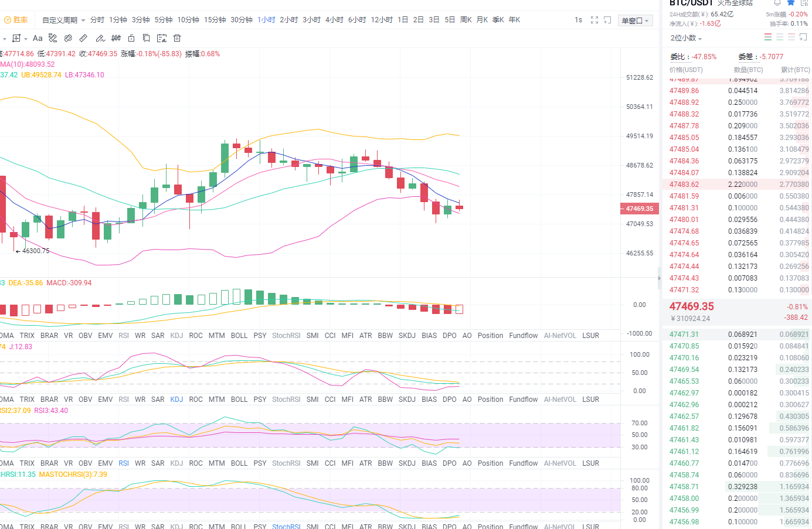Viewport: 812px width, 529px height.
Task: Open the 单窗口 window layout dropdown
Action: [x=636, y=21]
